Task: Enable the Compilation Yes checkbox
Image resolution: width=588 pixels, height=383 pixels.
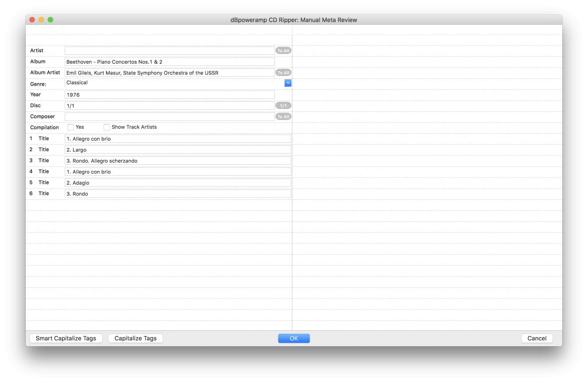Action: click(x=71, y=127)
